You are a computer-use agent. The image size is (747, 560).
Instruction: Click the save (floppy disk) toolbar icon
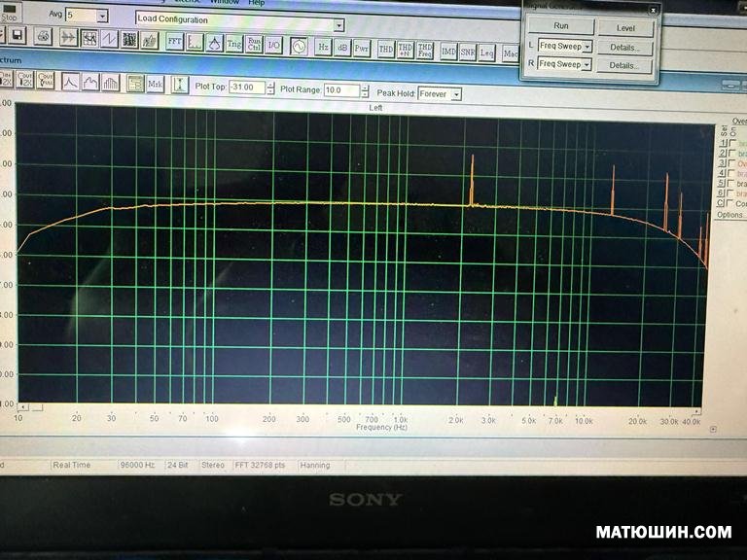18,36
